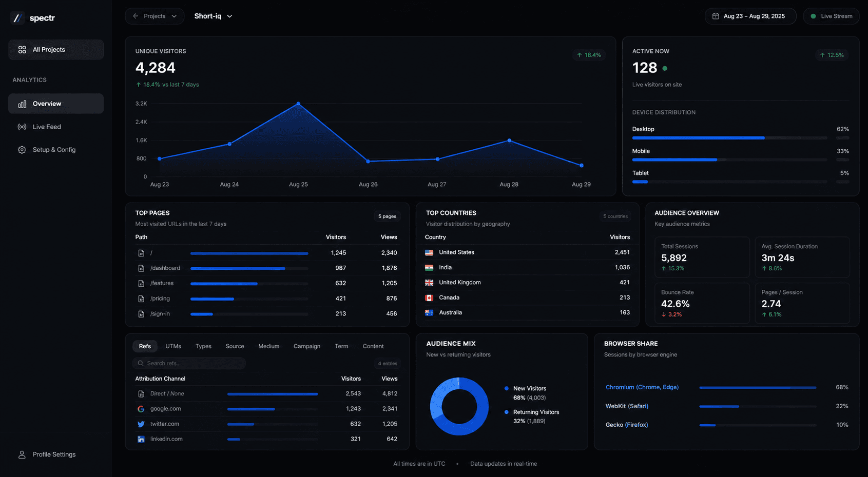Click the Search refs input field
Image resolution: width=868 pixels, height=477 pixels.
[189, 363]
